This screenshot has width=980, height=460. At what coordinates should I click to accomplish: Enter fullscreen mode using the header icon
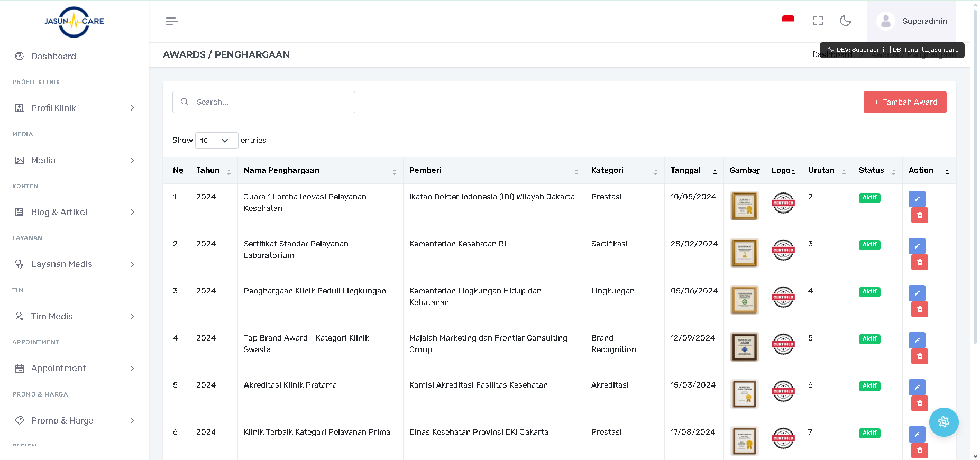point(818,21)
